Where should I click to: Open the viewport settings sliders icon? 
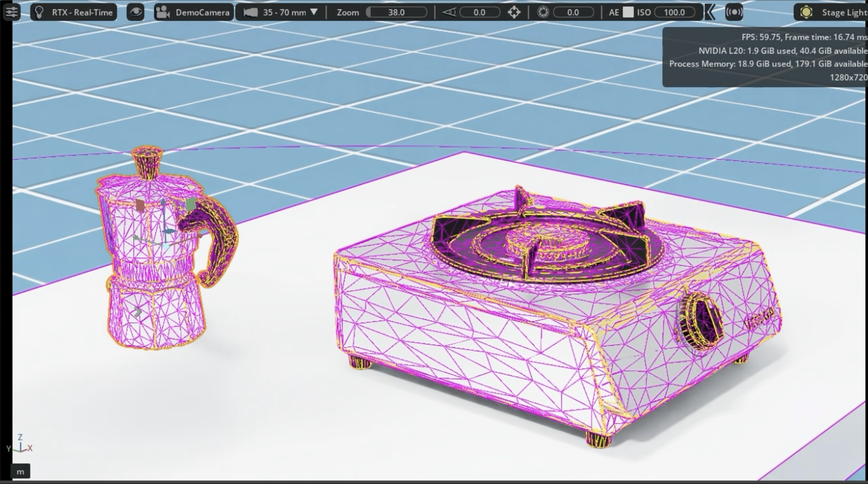pyautogui.click(x=11, y=12)
